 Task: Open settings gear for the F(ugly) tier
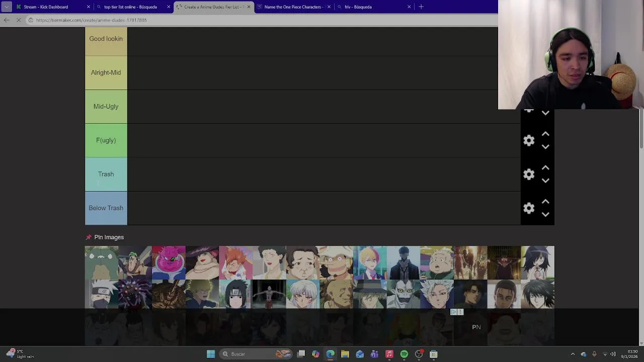tap(529, 141)
